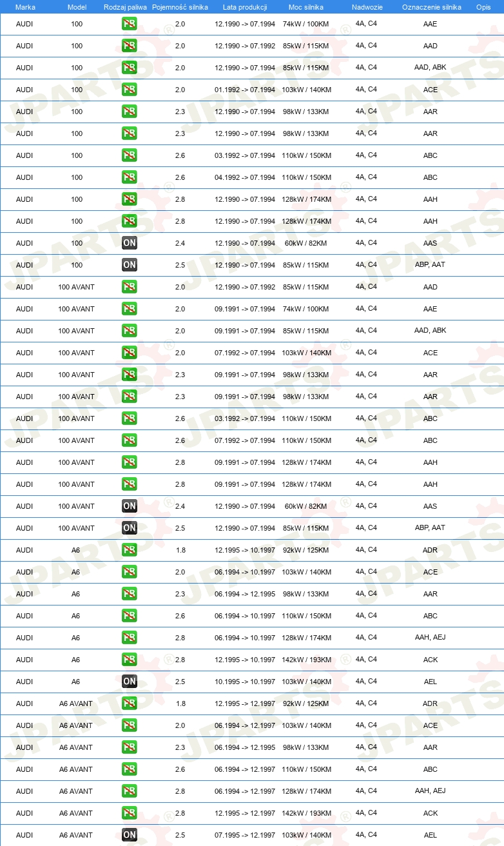Click the petrol icon in Audi 100 ACE row
The width and height of the screenshot is (504, 846).
pos(129,90)
